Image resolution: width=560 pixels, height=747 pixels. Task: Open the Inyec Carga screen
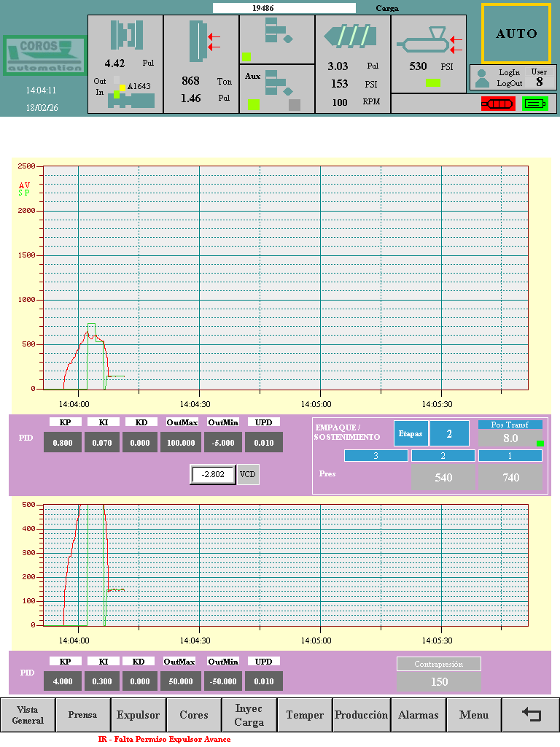(x=249, y=715)
